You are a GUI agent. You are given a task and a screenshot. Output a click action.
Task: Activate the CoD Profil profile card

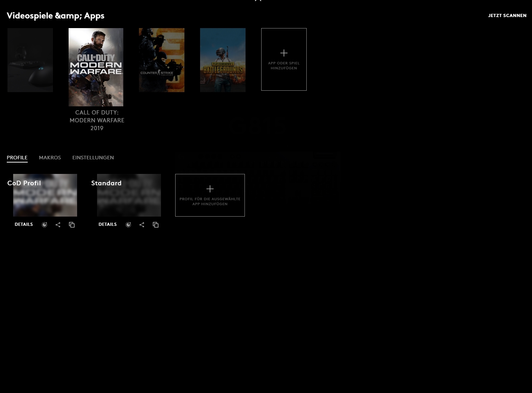(x=45, y=195)
